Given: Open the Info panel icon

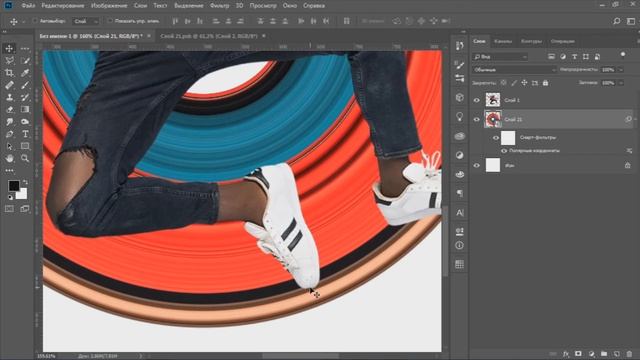Looking at the screenshot, I should (460, 245).
